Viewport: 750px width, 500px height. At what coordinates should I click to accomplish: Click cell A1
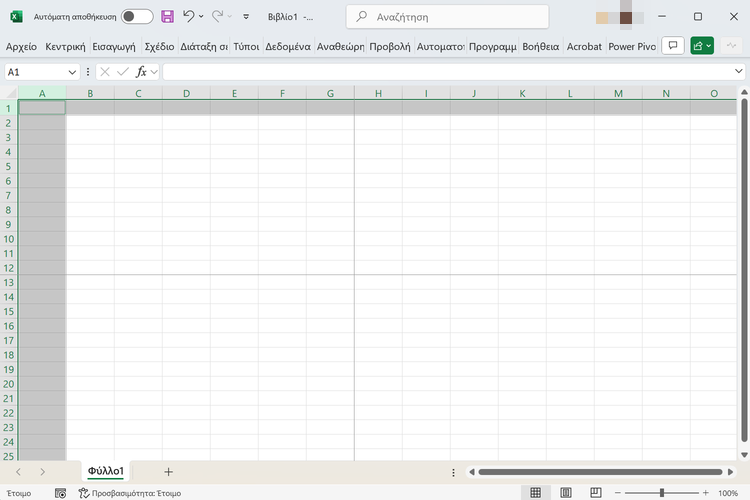coord(42,108)
